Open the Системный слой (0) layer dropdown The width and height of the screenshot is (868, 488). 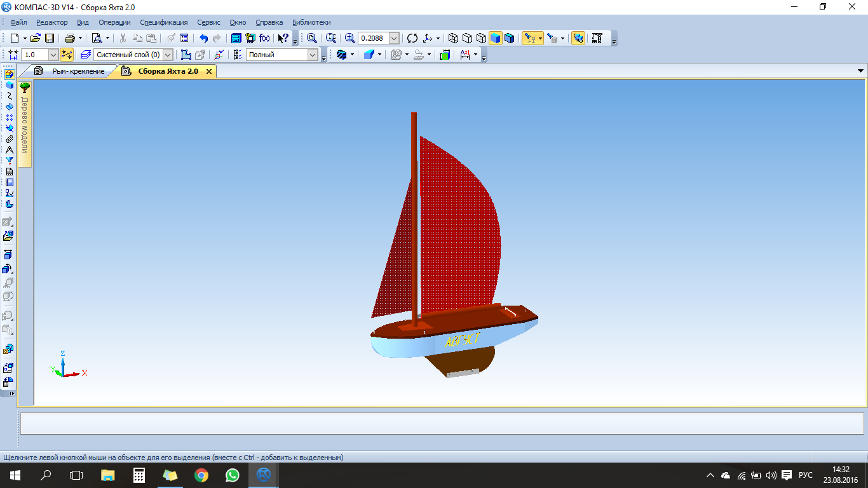pyautogui.click(x=168, y=55)
